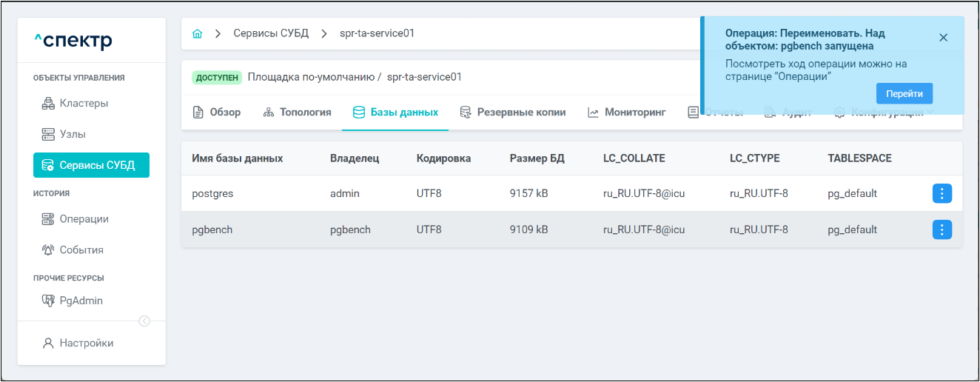The height and width of the screenshot is (382, 980).
Task: Open the Резервные копии tab
Action: 512,113
